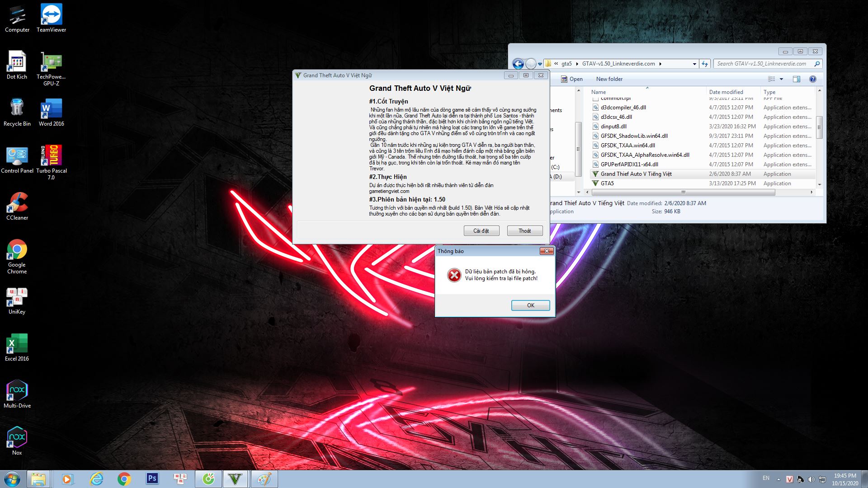Click OK in the Thông báo dialog
Screen dimensions: 868x488
pos(530,305)
